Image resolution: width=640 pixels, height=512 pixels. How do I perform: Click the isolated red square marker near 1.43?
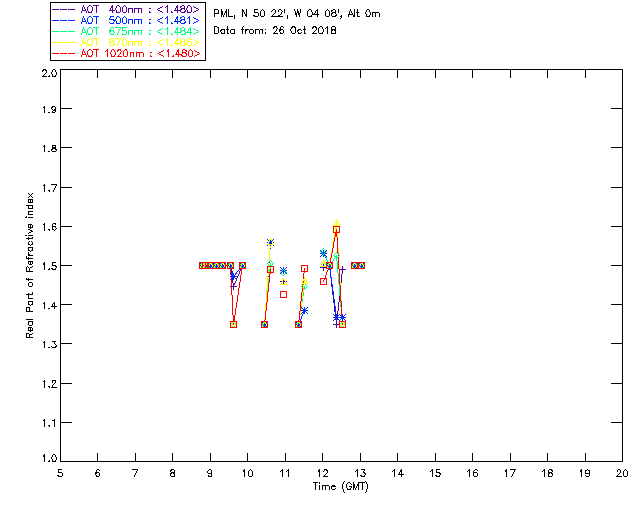point(283,294)
